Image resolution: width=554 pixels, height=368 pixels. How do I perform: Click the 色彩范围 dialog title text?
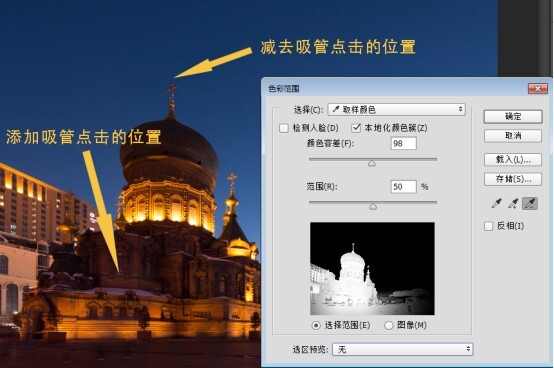[x=284, y=88]
